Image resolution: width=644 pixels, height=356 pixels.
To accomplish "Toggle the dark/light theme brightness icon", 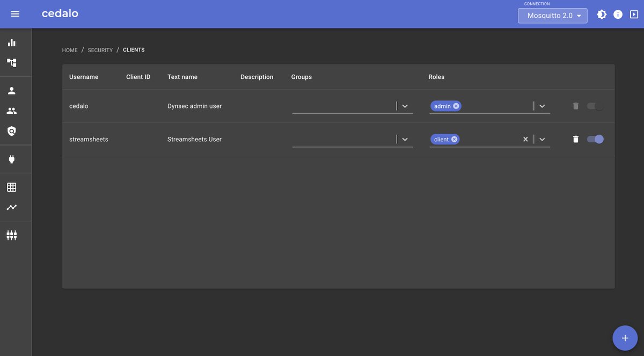I will (602, 14).
